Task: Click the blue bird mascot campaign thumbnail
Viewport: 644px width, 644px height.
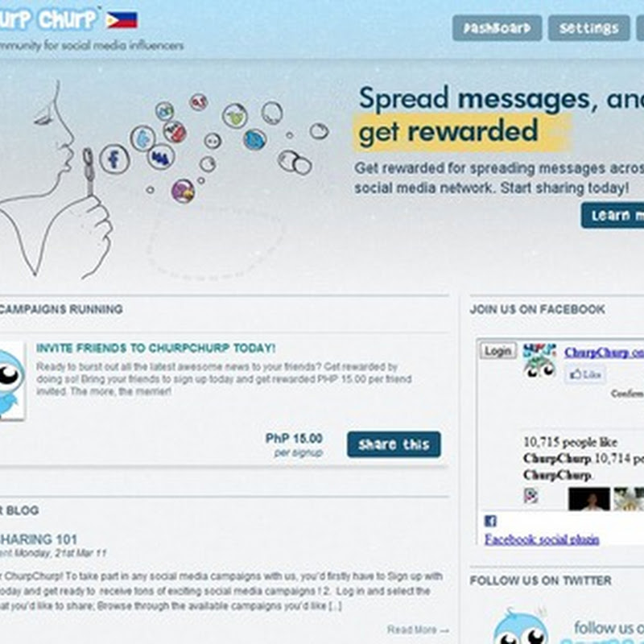Action: (x=12, y=381)
